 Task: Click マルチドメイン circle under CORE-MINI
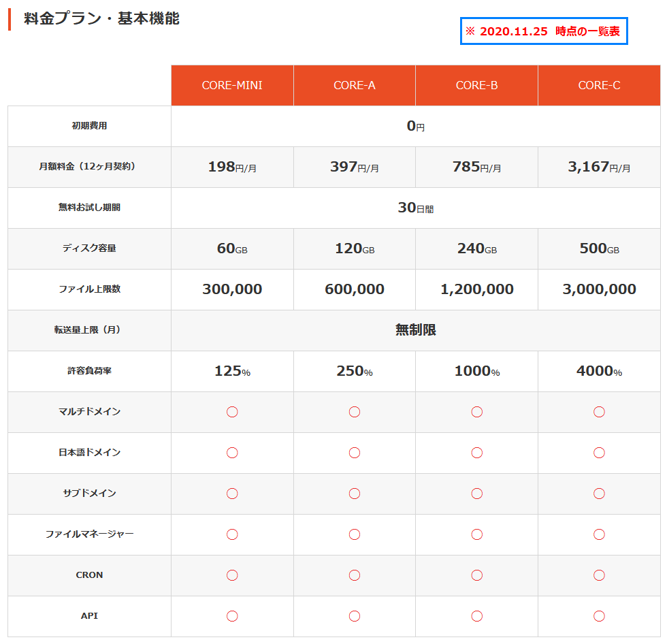pyautogui.click(x=232, y=412)
